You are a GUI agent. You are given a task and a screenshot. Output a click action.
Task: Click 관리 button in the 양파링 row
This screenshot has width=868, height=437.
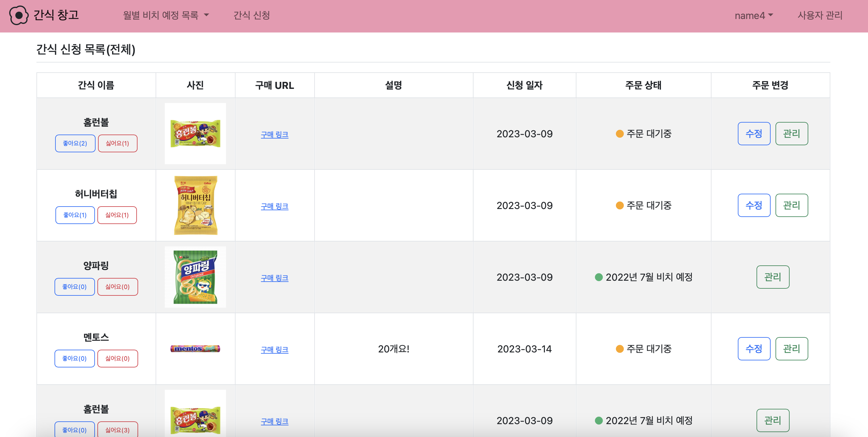click(772, 277)
